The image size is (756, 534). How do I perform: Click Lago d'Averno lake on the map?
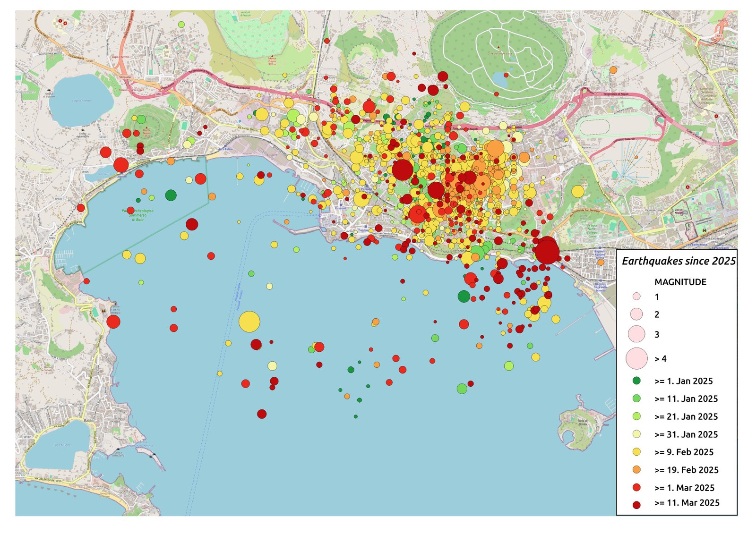[x=81, y=100]
